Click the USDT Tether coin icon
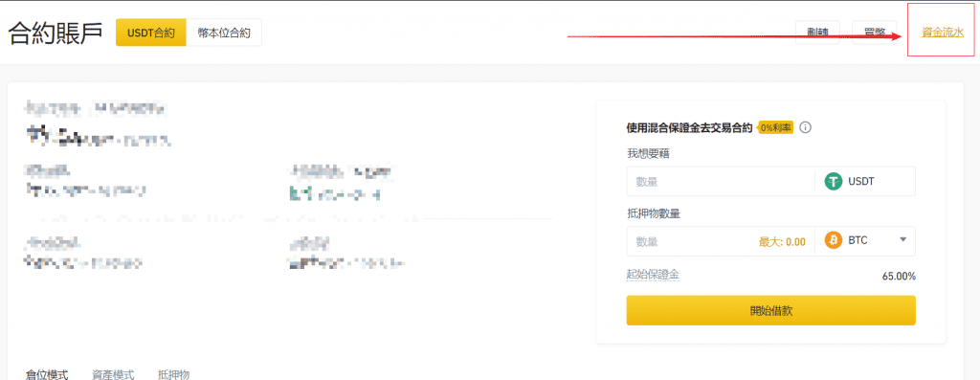The height and width of the screenshot is (380, 980). point(834,182)
